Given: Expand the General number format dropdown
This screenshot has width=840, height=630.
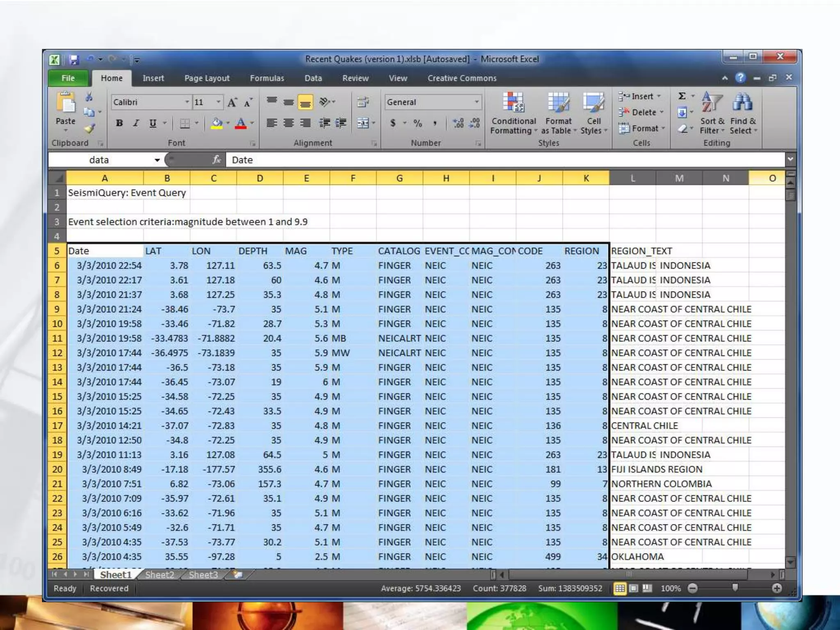Looking at the screenshot, I should pos(477,102).
